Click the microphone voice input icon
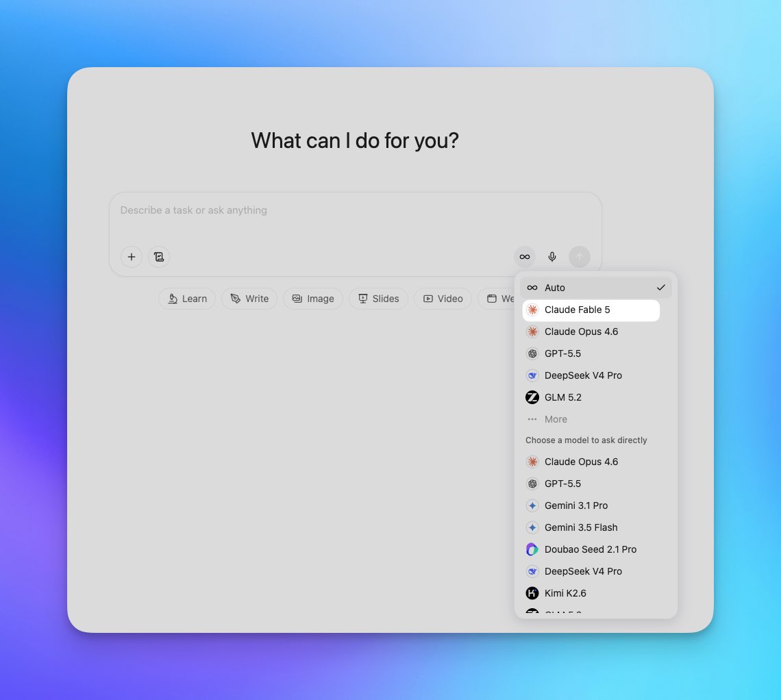This screenshot has height=700, width=781. (552, 257)
